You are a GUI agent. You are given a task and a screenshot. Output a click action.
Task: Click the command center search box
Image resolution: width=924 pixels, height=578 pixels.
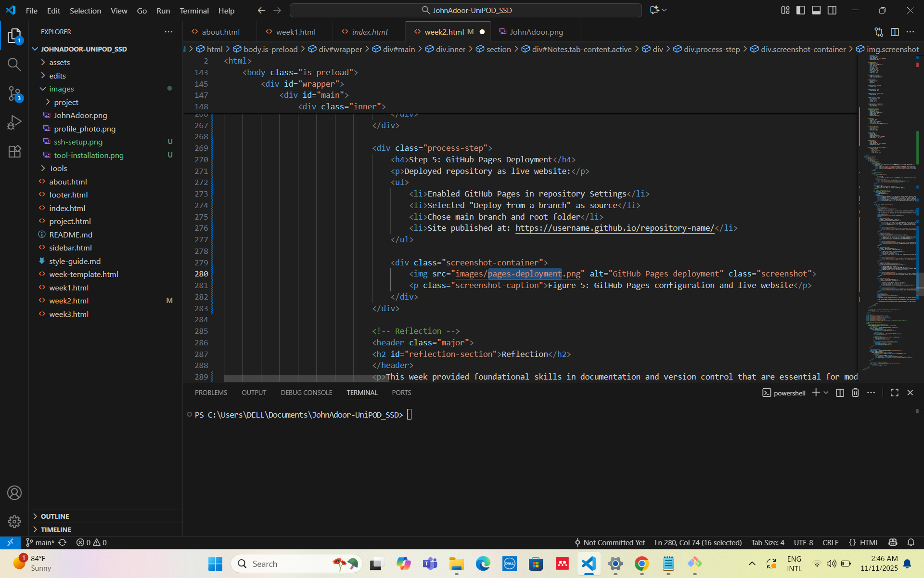(466, 10)
